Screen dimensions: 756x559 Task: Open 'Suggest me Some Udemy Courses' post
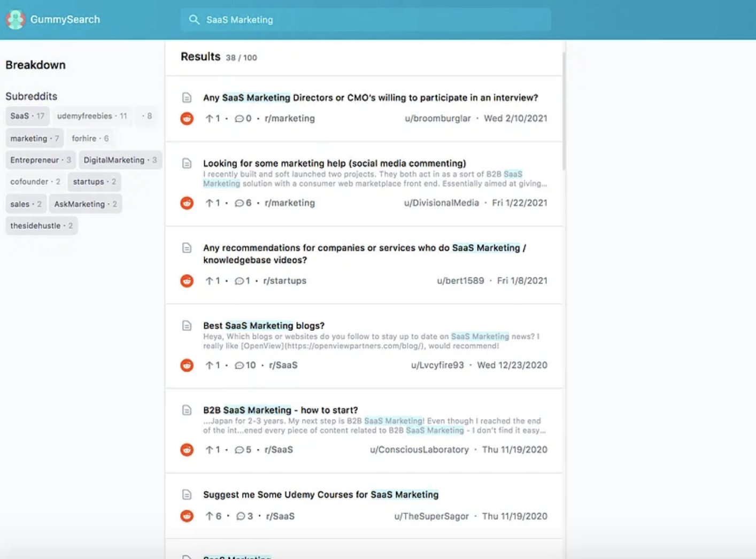click(321, 495)
